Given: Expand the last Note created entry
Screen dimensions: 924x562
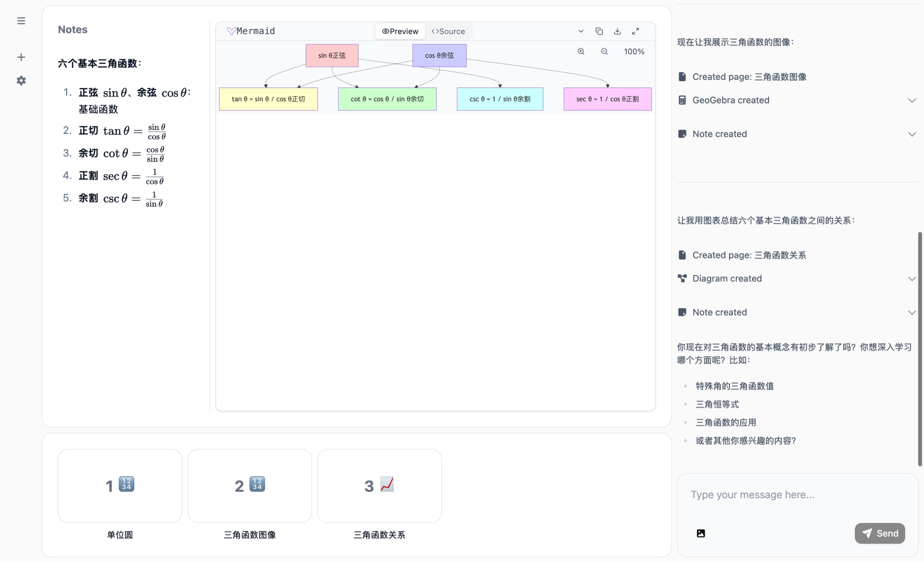Looking at the screenshot, I should coord(912,312).
